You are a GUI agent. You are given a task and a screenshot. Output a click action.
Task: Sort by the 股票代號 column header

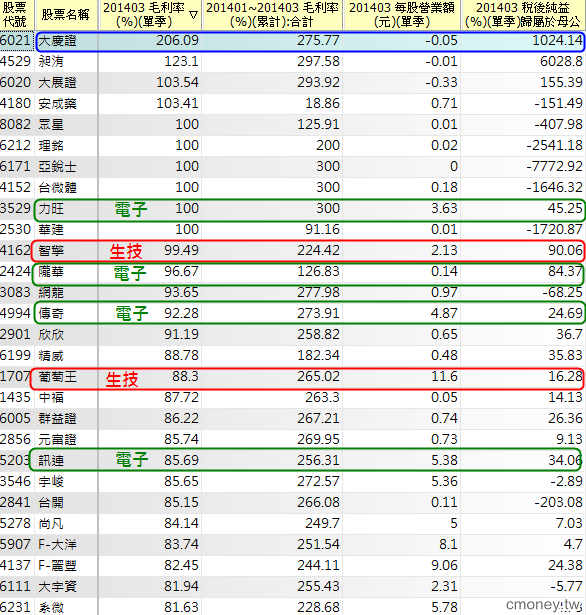pyautogui.click(x=17, y=15)
